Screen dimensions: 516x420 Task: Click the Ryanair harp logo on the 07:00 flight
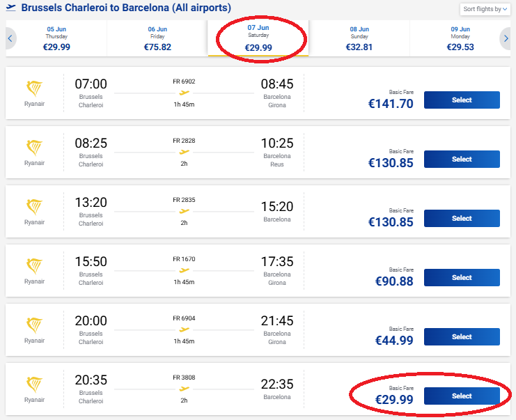point(34,89)
